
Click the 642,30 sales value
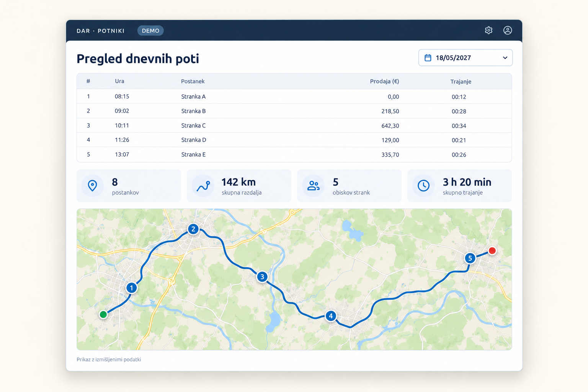click(x=390, y=126)
